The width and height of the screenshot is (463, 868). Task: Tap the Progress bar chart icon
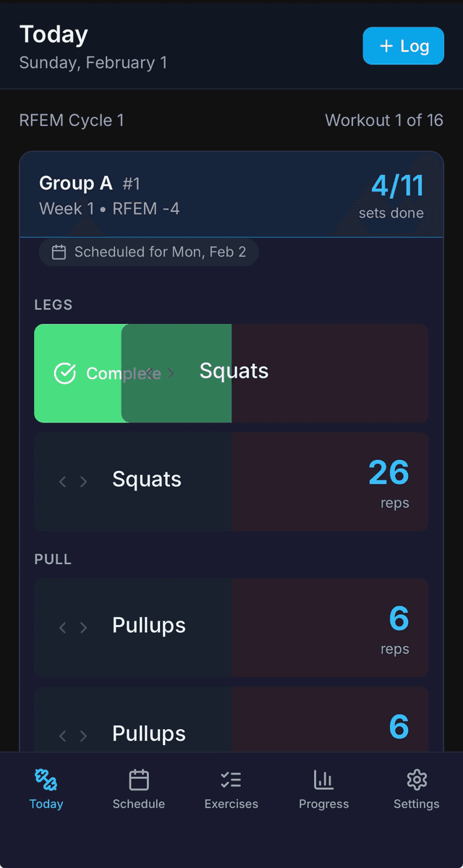tap(323, 780)
